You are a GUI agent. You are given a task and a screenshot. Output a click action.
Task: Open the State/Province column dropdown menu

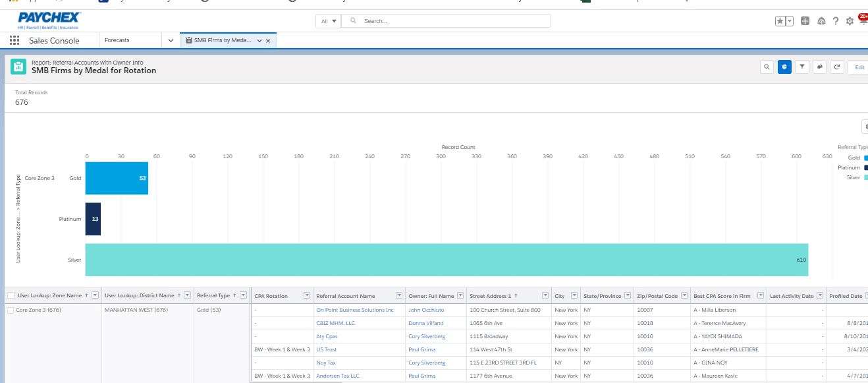coord(628,296)
